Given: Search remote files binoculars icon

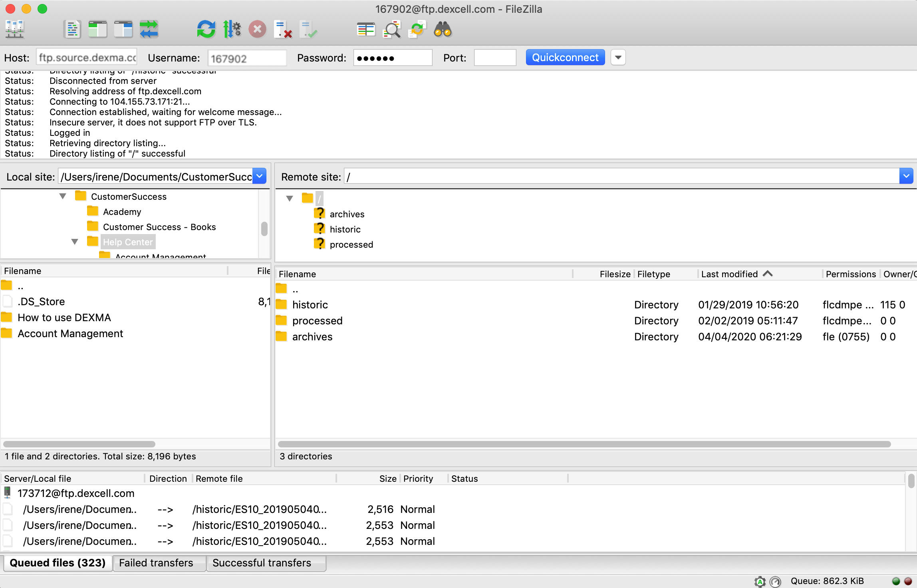Looking at the screenshot, I should [443, 30].
